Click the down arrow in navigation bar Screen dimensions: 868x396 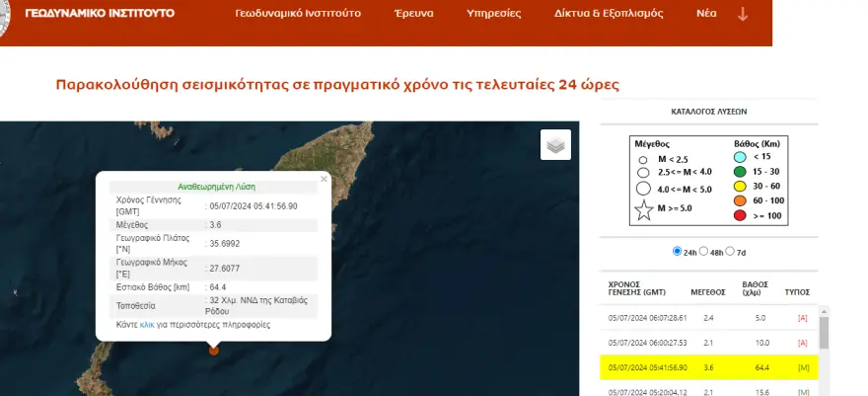(x=743, y=15)
